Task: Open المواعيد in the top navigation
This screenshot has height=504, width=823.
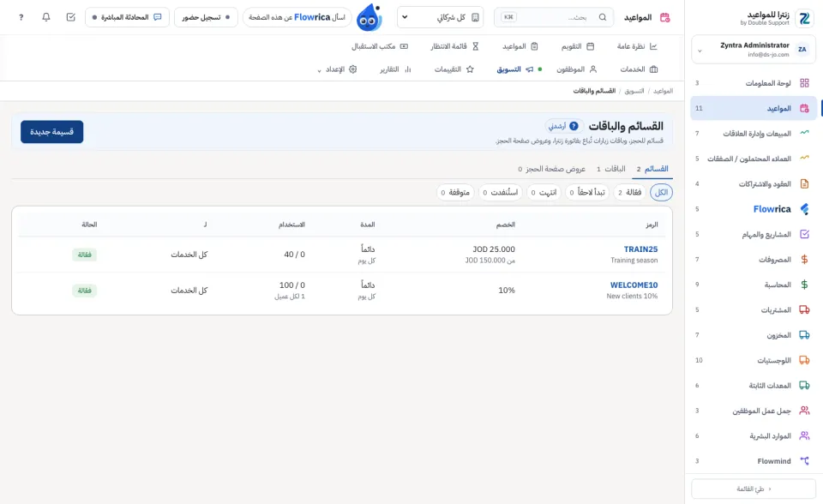Action: pos(520,46)
